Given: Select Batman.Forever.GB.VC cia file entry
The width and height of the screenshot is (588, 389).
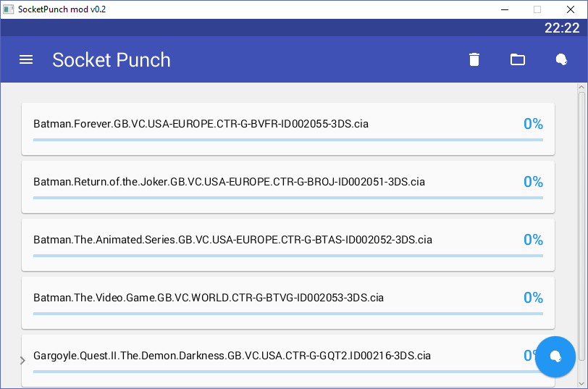Looking at the screenshot, I should 288,129.
